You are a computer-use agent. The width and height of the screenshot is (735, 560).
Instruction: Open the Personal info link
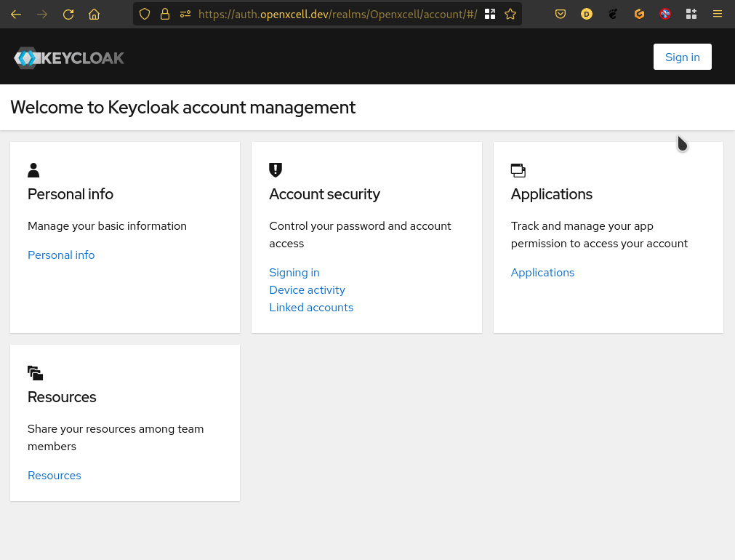coord(61,255)
